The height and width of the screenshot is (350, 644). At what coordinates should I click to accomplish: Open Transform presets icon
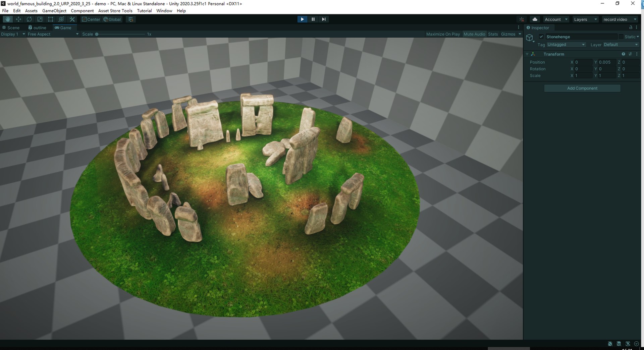point(630,54)
